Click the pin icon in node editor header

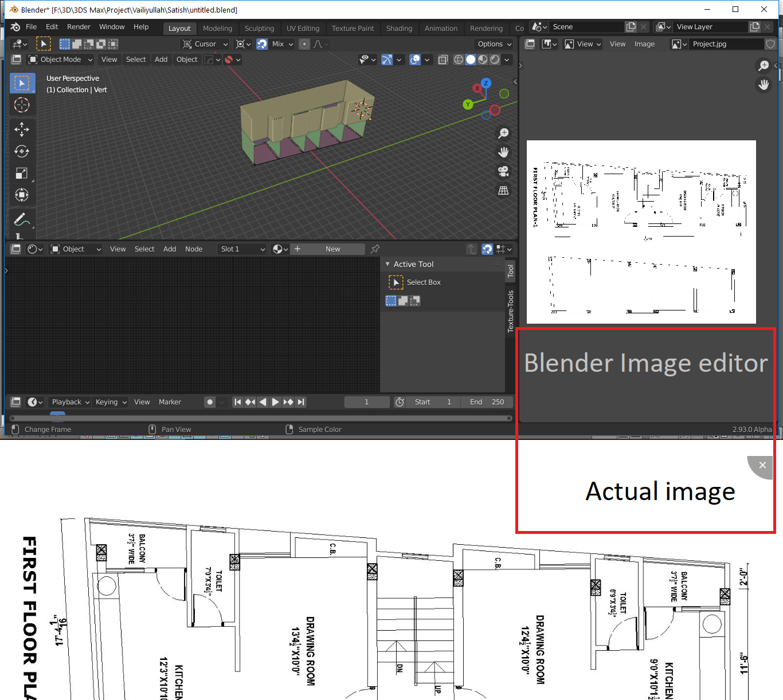375,249
